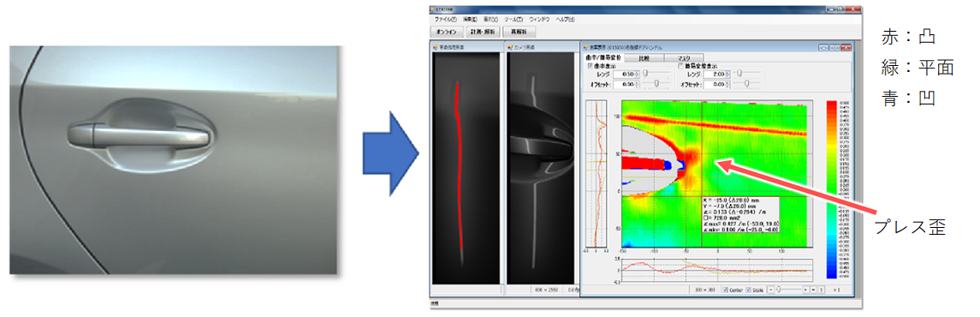This screenshot has width=980, height=317.
Task: Click the left image panel header icon
Action: pyautogui.click(x=436, y=47)
